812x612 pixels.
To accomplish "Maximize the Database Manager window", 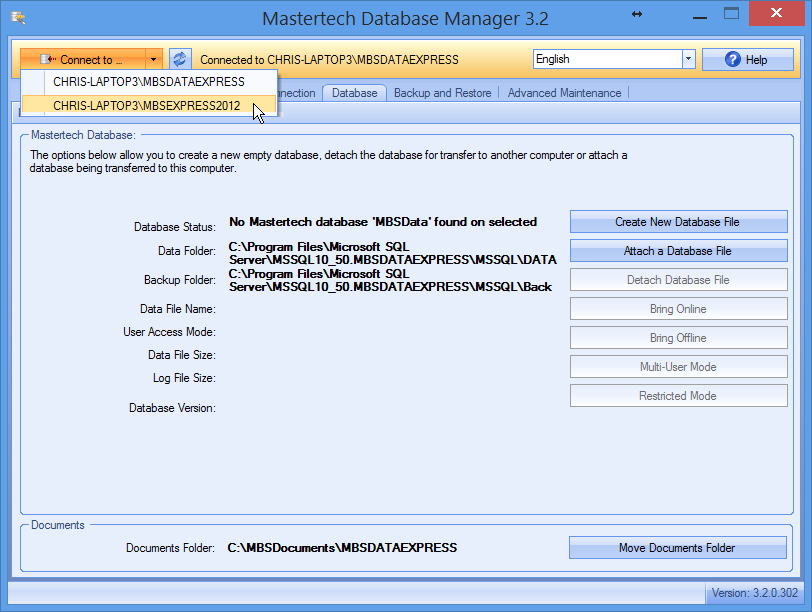I will pyautogui.click(x=731, y=13).
